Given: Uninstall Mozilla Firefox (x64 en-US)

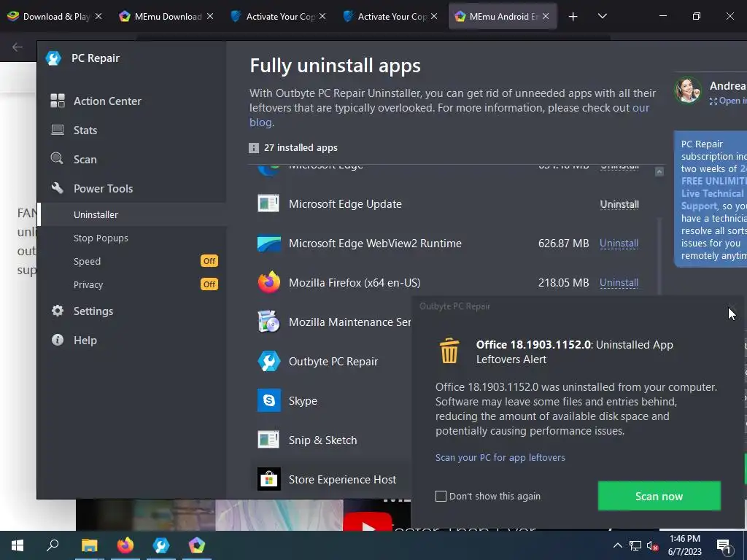Looking at the screenshot, I should point(619,283).
